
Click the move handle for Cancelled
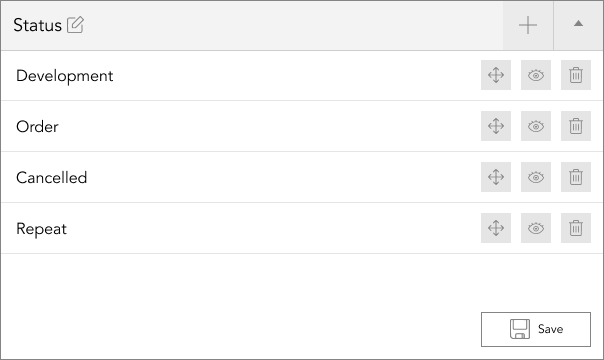point(496,177)
